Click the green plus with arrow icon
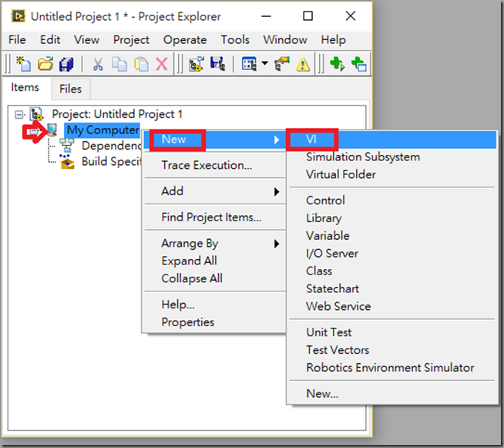The width and height of the screenshot is (504, 448). click(x=338, y=64)
